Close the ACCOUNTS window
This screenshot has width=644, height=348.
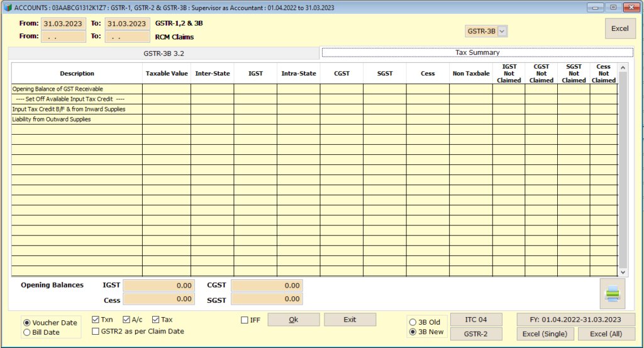(x=631, y=8)
